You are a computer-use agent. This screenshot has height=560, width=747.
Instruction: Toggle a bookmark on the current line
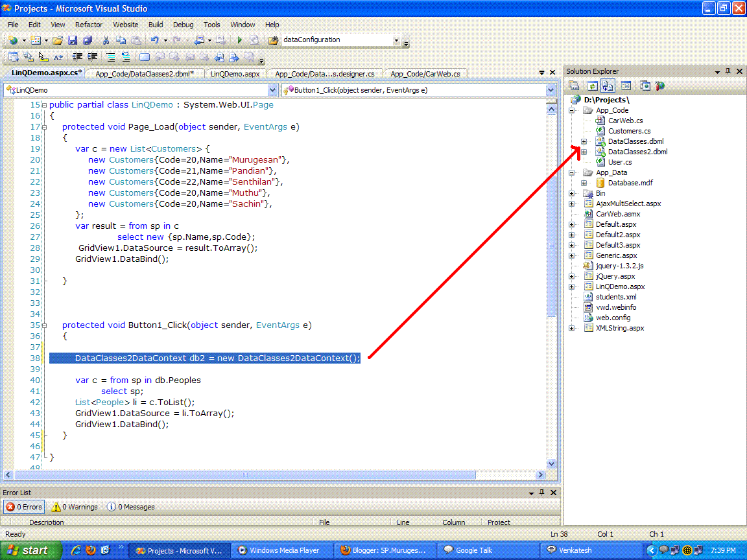tap(145, 57)
